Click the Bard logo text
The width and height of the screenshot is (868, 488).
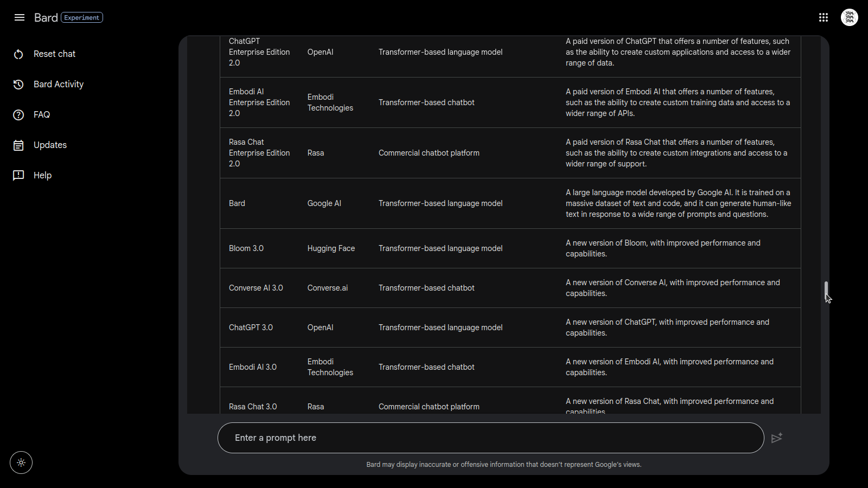(x=46, y=17)
